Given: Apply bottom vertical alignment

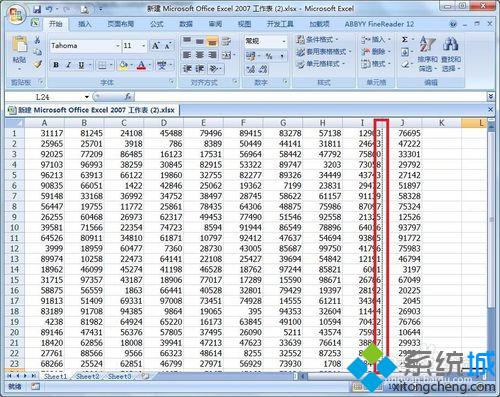Looking at the screenshot, I should pyautogui.click(x=212, y=41).
